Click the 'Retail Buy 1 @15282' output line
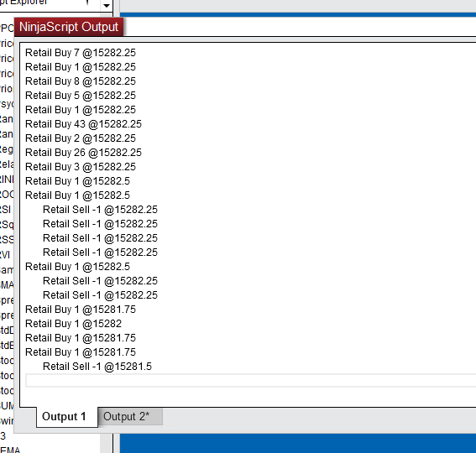Screen dimensions: 476x453 pos(74,324)
